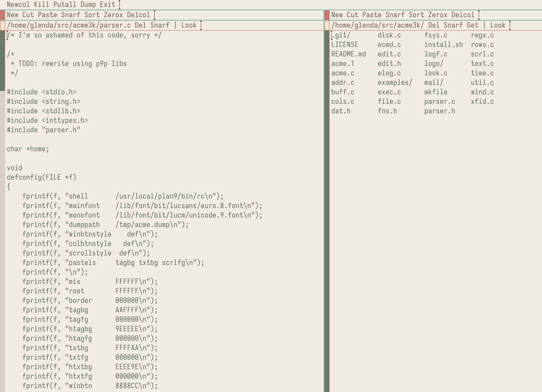
Task: Click README.md in the directory listing
Action: 349,54
